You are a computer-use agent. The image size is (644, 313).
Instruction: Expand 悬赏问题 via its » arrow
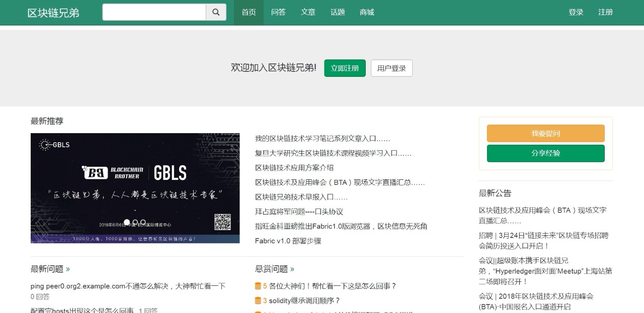[x=292, y=269]
